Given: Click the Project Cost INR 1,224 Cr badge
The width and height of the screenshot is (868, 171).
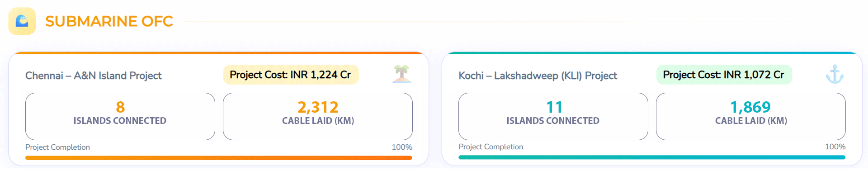Looking at the screenshot, I should pyautogui.click(x=291, y=75).
